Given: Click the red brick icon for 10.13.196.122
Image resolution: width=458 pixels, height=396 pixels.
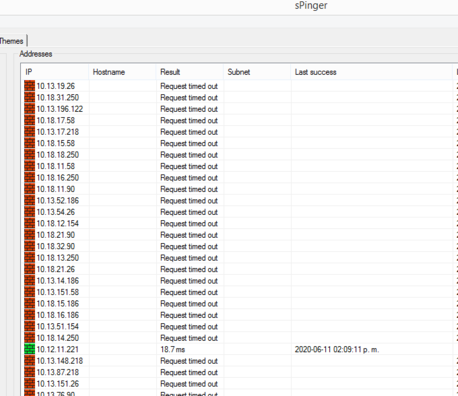Looking at the screenshot, I should [29, 109].
